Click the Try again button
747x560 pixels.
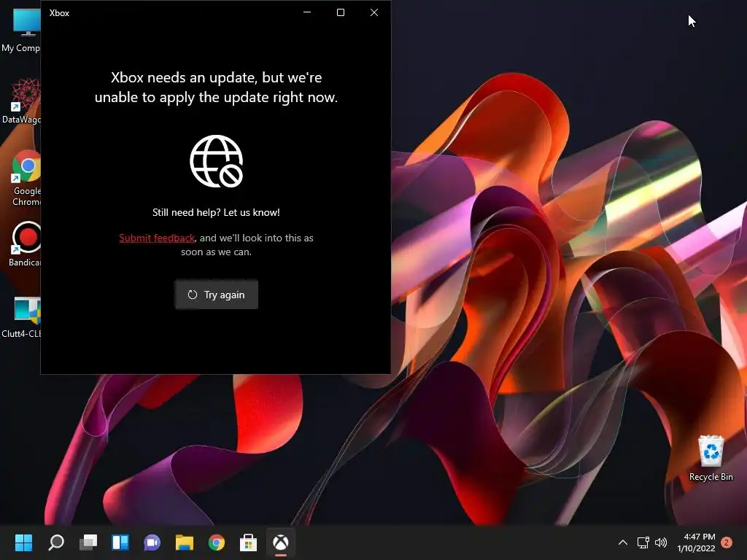pos(216,295)
